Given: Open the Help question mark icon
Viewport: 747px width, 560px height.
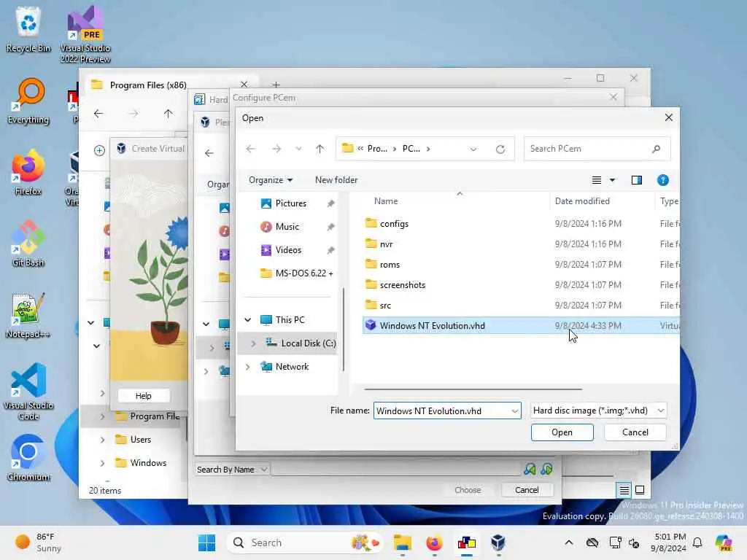Looking at the screenshot, I should click(x=662, y=180).
